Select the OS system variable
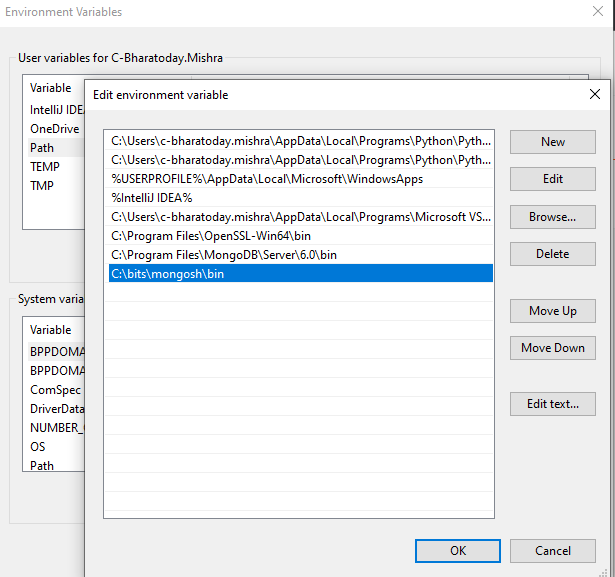 point(56,447)
